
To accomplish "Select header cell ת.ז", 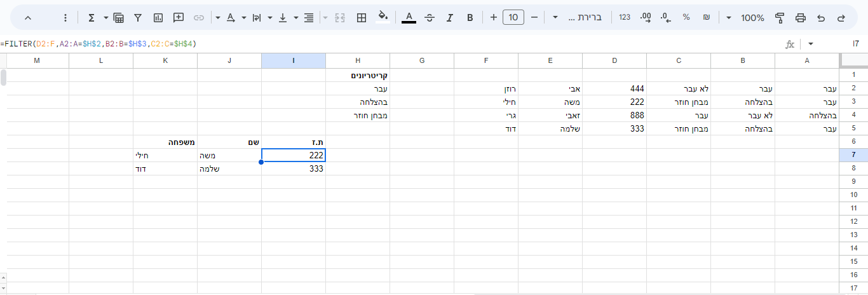I will click(294, 142).
